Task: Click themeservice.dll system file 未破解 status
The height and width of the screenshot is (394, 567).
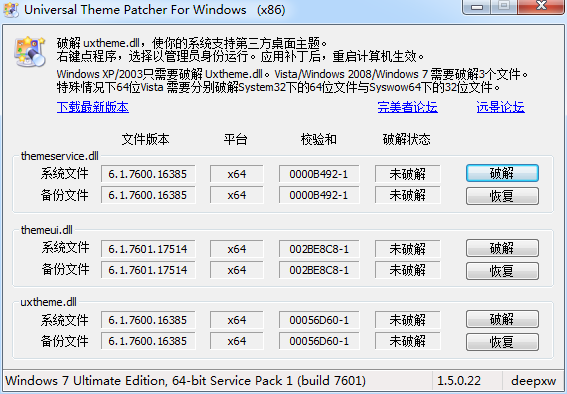Action: click(408, 174)
